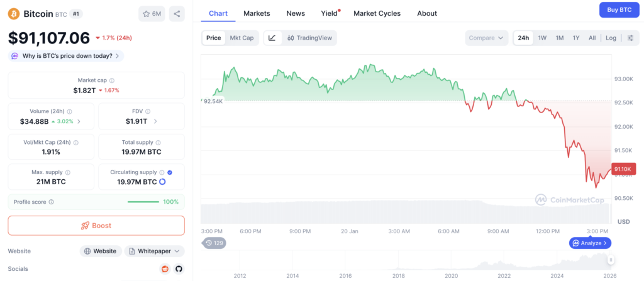Screen dimensions: 644x281
Task: Expand the Compare dropdown
Action: 487,38
